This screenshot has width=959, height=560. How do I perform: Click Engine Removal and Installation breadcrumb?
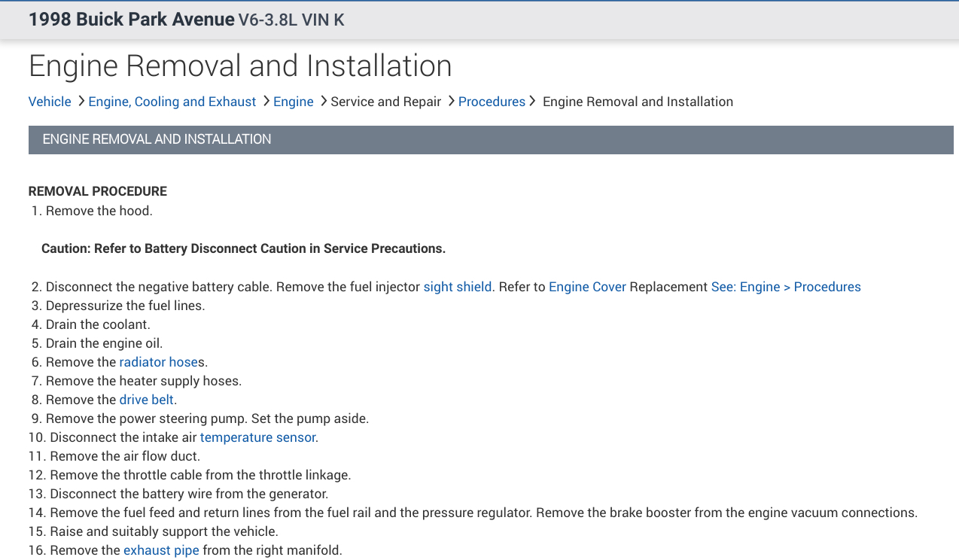(x=638, y=102)
